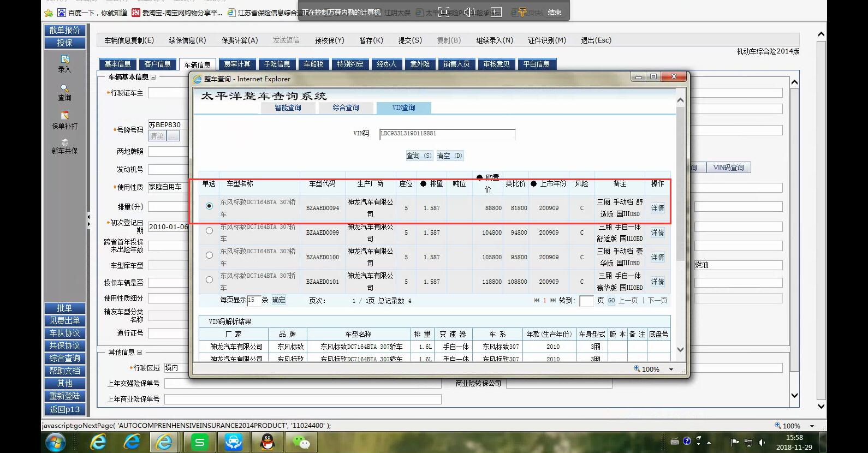
Task: Click the fullscreen icon on remote control bar
Action: coord(444,12)
